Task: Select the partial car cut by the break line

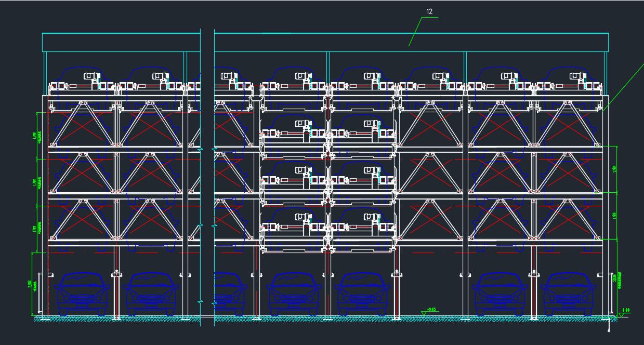Action: coord(228,294)
